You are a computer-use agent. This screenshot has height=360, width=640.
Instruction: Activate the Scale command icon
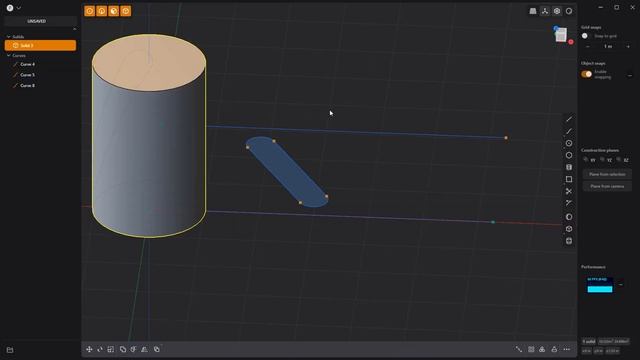point(111,349)
